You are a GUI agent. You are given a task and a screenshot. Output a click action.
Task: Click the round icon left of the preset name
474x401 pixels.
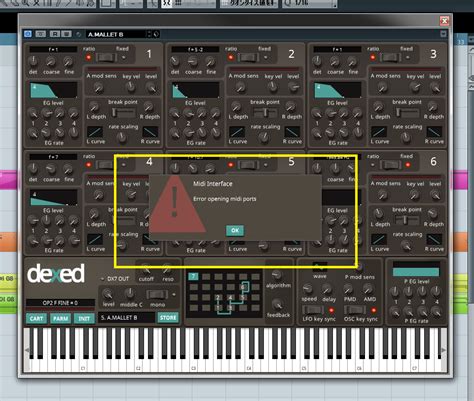79,34
